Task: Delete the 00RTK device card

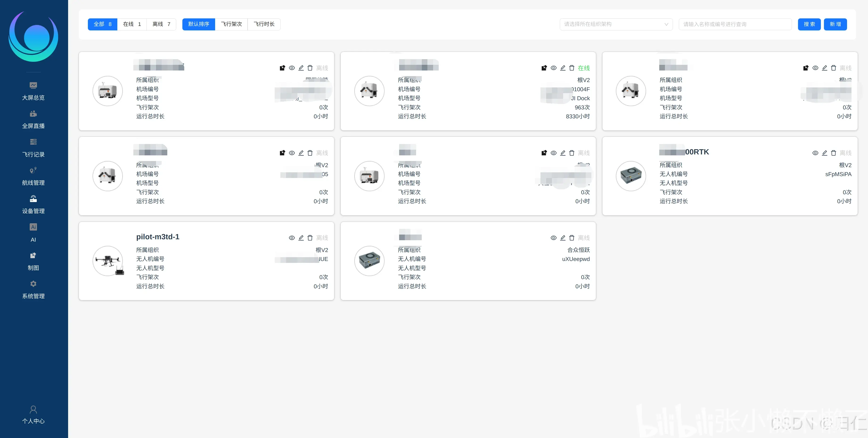Action: coord(834,153)
